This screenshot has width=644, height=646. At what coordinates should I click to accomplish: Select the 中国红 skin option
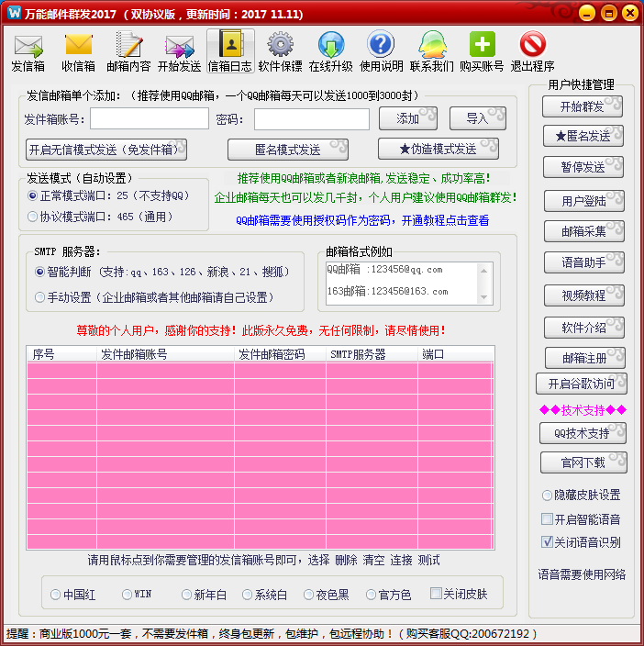(56, 595)
